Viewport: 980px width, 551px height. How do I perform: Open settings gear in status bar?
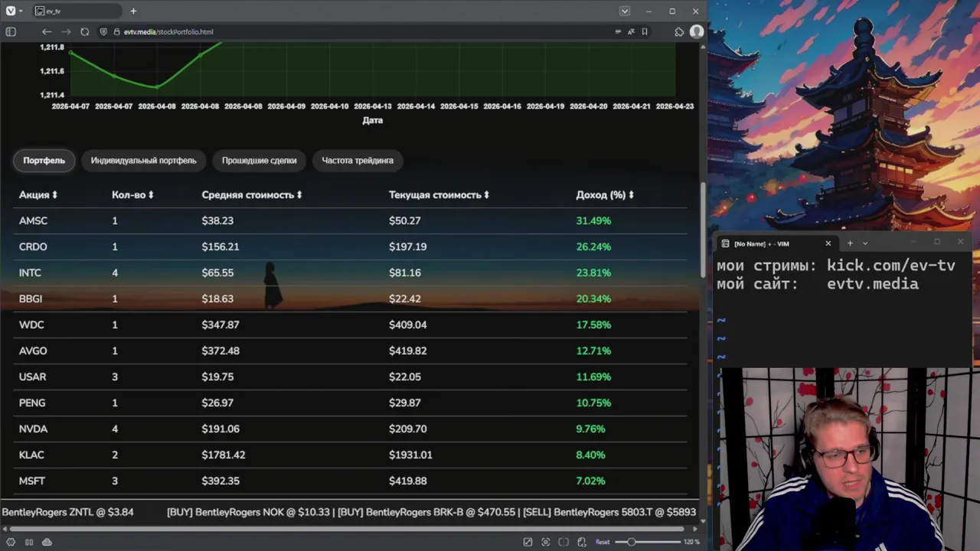11,542
